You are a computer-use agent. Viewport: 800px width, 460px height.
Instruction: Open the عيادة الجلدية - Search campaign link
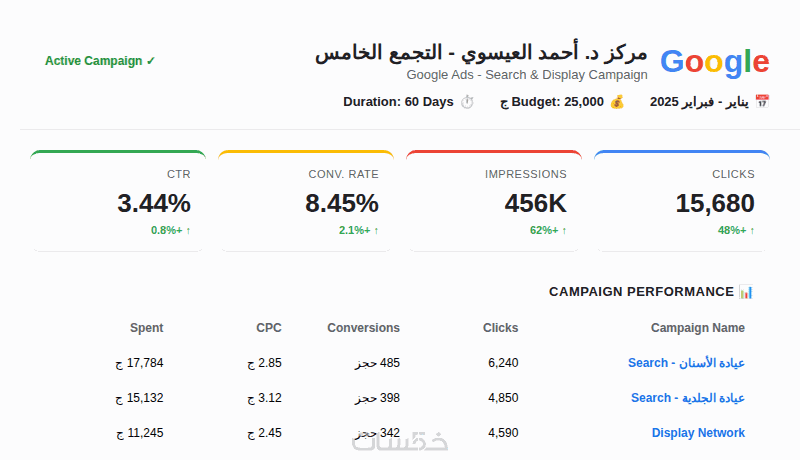click(688, 398)
